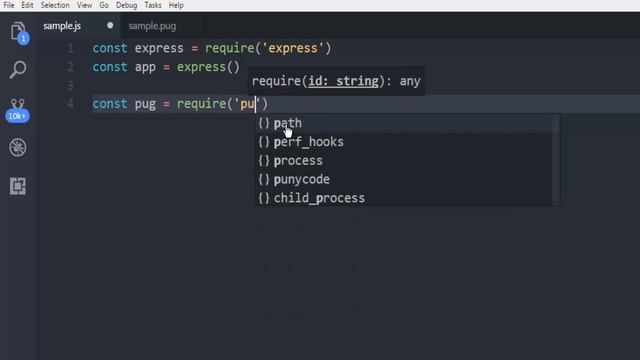Open the File menu

(x=9, y=5)
